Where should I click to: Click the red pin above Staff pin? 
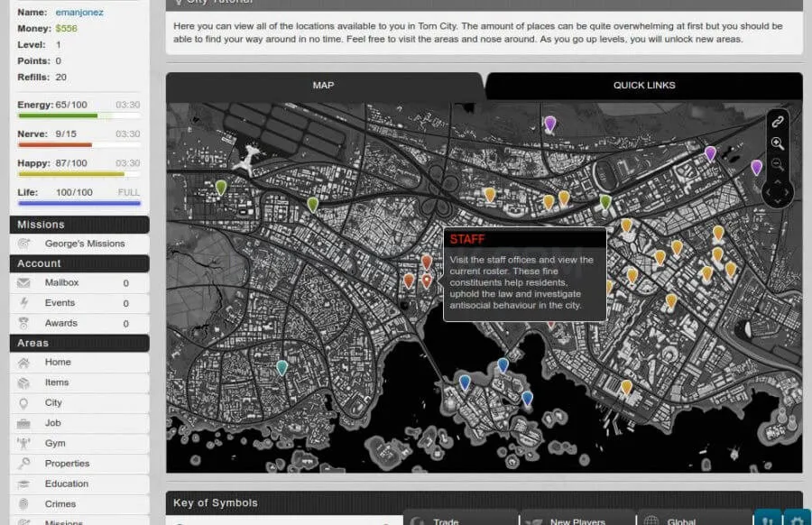pos(427,262)
